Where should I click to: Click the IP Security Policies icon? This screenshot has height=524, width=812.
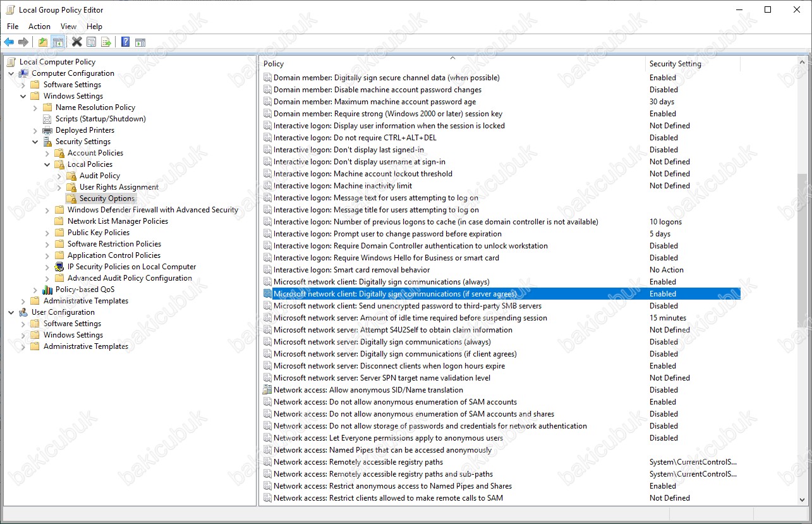(60, 267)
